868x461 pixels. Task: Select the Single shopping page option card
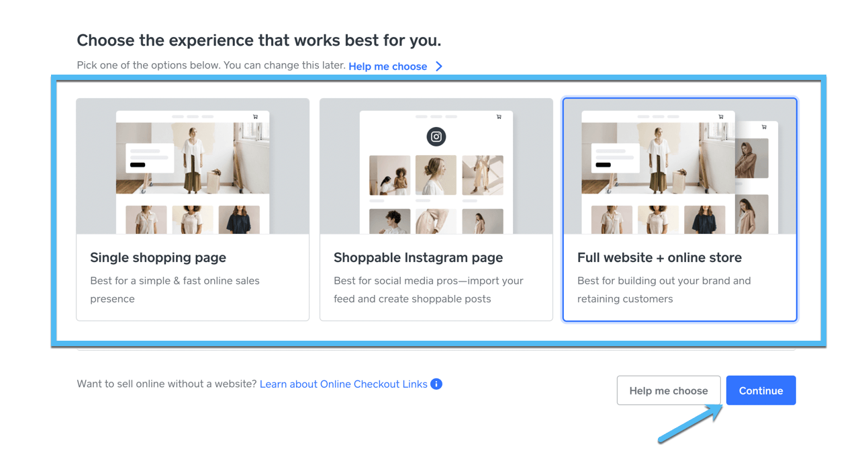[x=193, y=210]
